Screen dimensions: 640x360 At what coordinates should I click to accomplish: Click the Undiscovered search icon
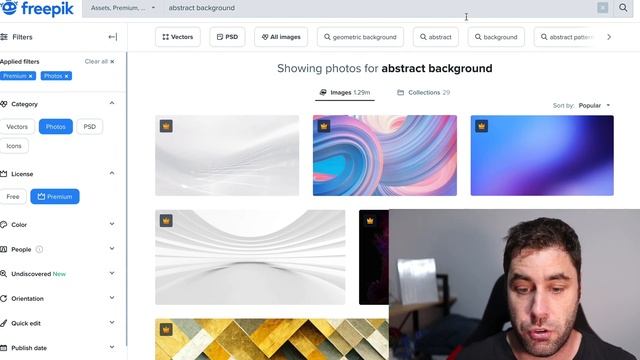coord(4,274)
